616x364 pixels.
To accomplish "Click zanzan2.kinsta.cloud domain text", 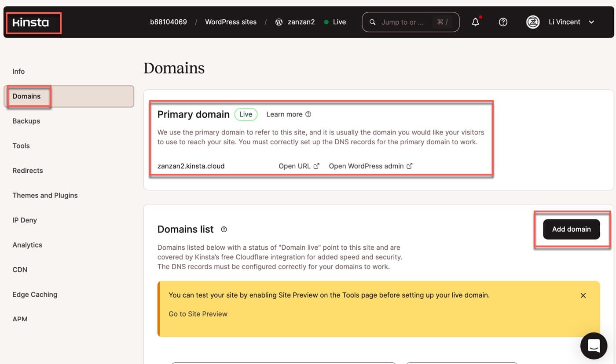I will click(191, 166).
